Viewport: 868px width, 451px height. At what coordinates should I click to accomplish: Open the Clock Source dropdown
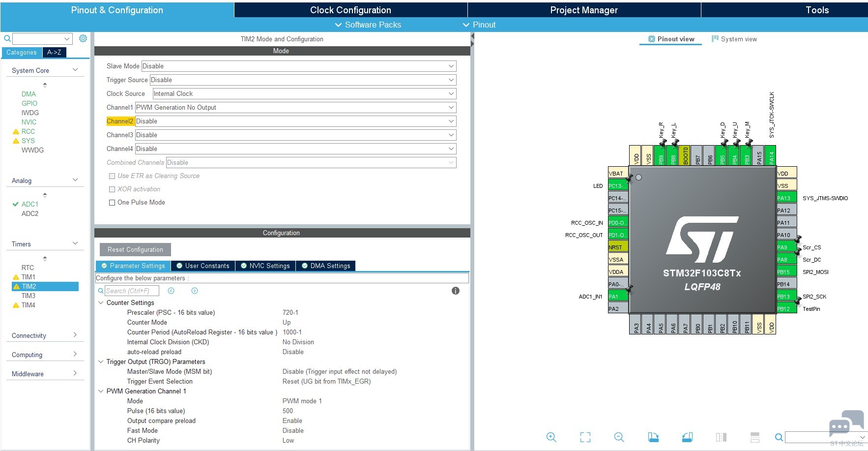coord(304,93)
